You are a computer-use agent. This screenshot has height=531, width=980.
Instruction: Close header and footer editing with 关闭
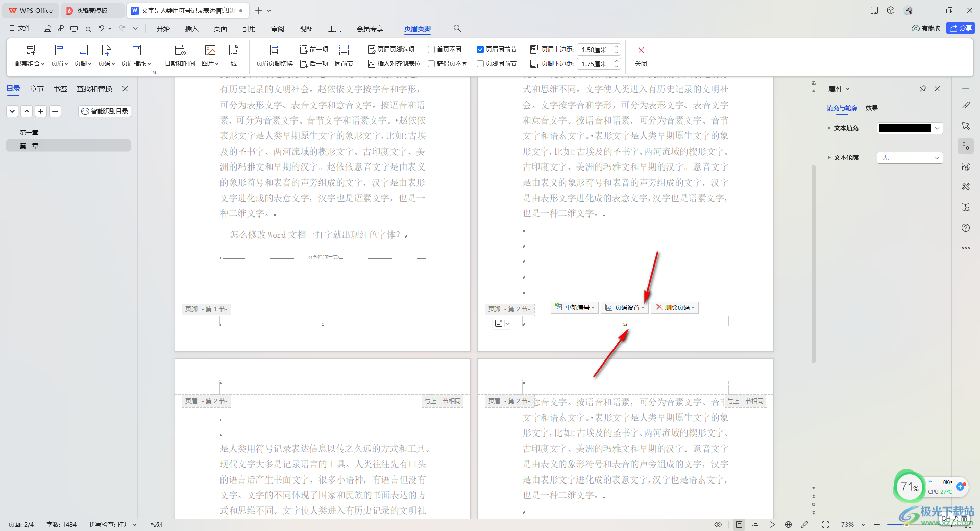(641, 56)
